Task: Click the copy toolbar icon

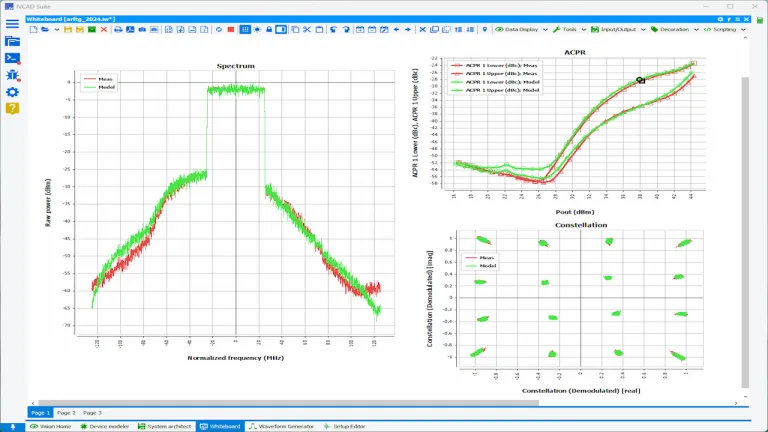Action: coord(295,29)
